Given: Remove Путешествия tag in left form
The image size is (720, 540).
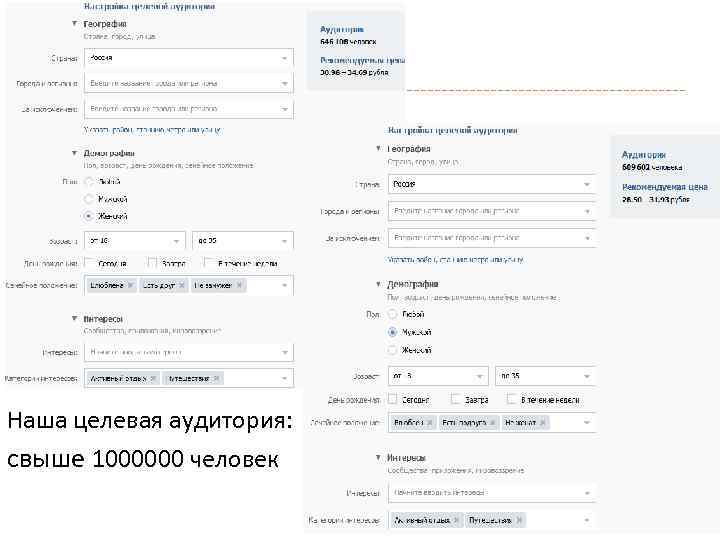Looking at the screenshot, I should (216, 378).
